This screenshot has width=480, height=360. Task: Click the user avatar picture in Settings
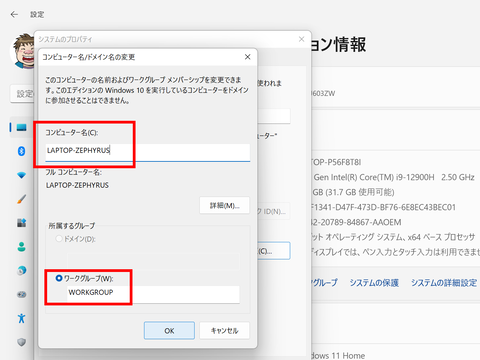tap(22, 51)
